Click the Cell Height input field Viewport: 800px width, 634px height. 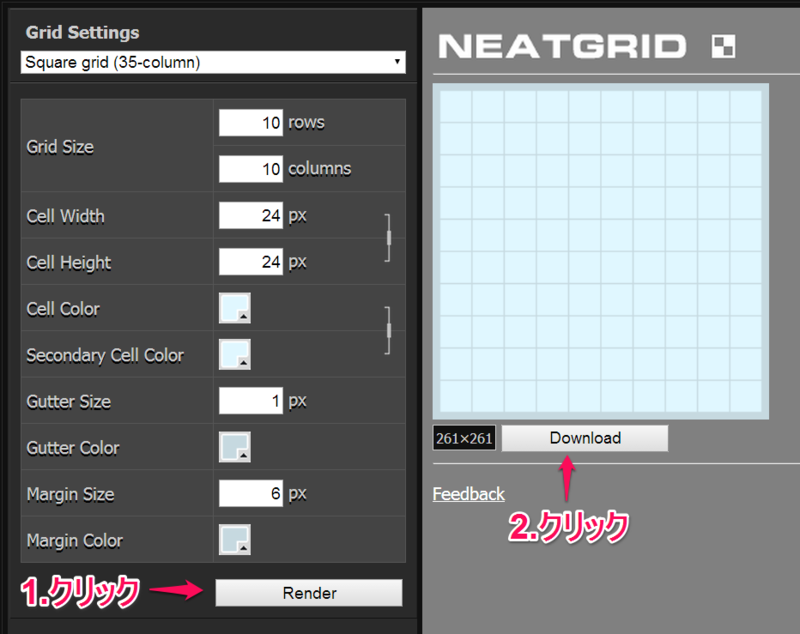(x=251, y=262)
